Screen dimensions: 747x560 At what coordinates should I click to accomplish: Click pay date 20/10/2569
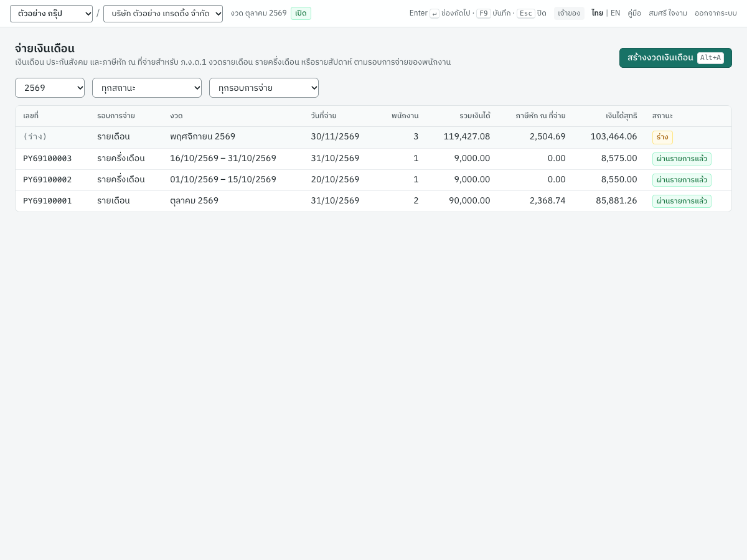pyautogui.click(x=335, y=180)
